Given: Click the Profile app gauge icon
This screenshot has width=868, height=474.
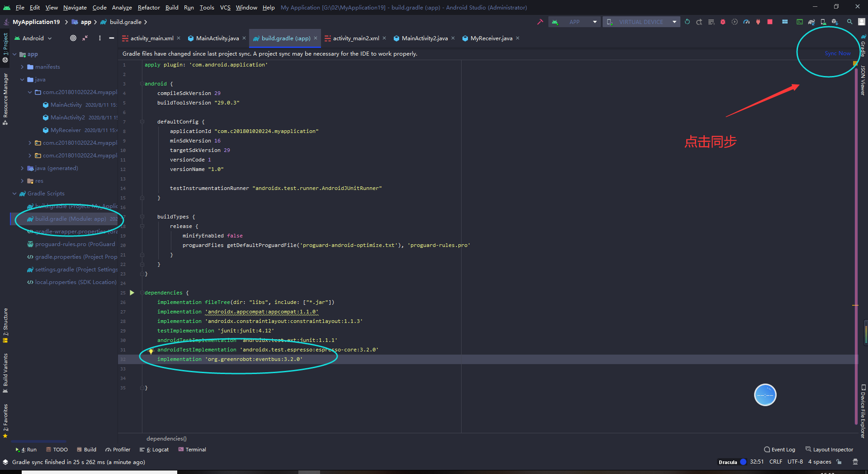Looking at the screenshot, I should pos(746,22).
